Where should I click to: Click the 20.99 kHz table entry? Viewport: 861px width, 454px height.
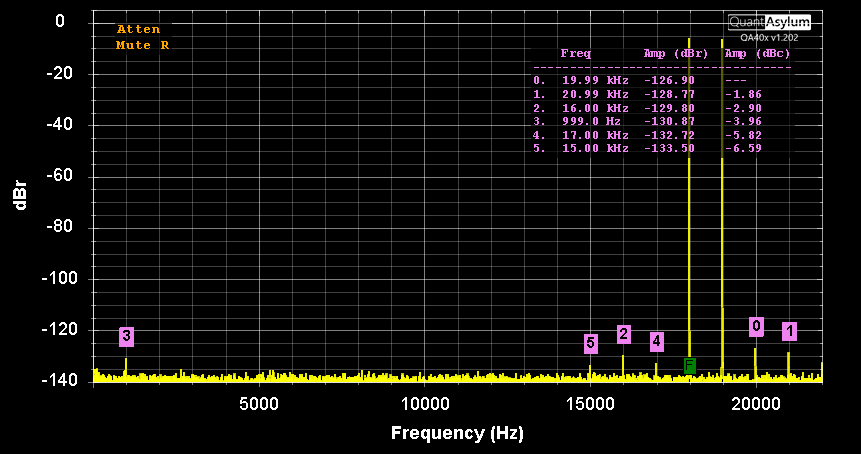coord(595,94)
